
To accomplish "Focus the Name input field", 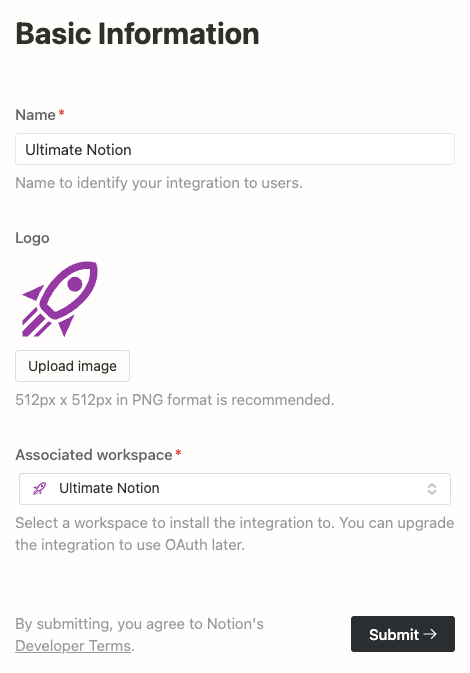I will click(x=235, y=149).
